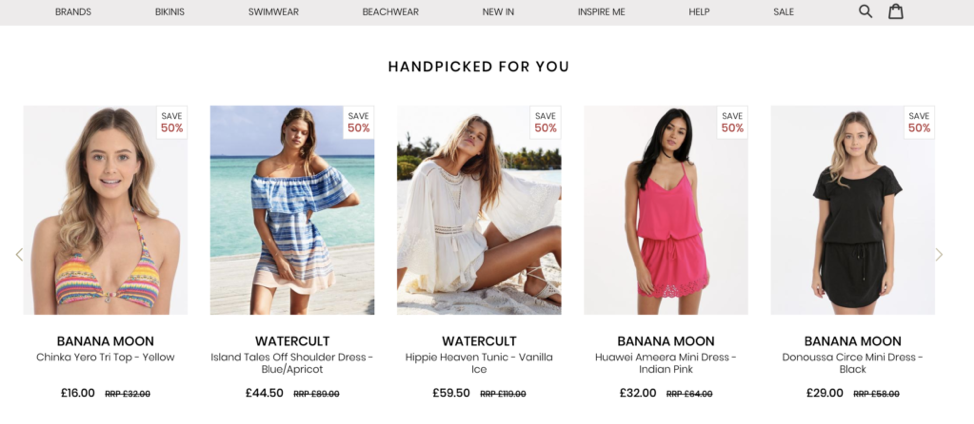Open Inspire Me in the navigation

click(601, 12)
